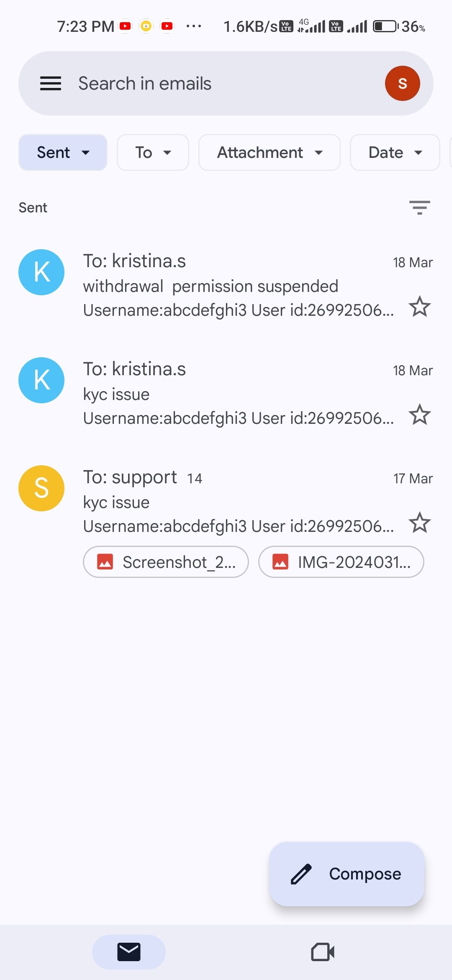The height and width of the screenshot is (980, 452).
Task: Compose a new email
Action: click(347, 874)
